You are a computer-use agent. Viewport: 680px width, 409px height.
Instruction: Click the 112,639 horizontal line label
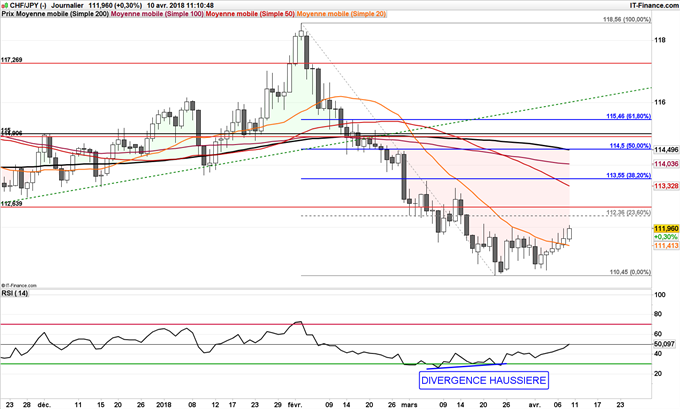point(12,203)
